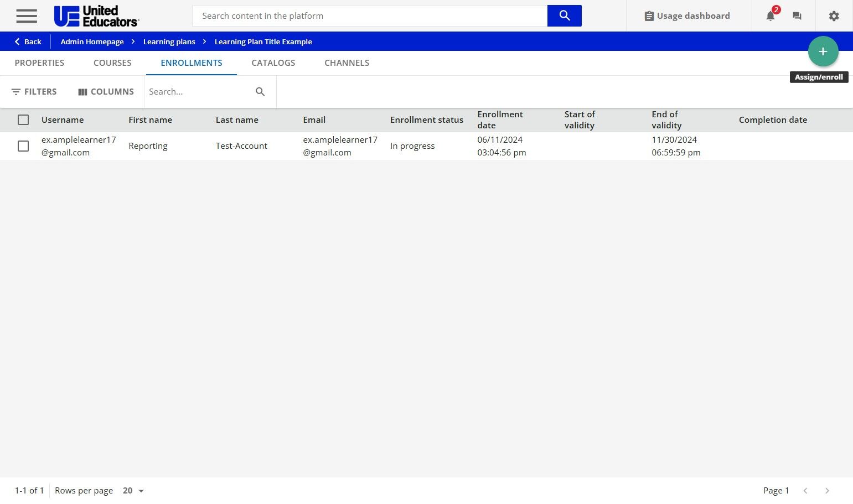Sort by First name column header
The image size is (853, 504).
[150, 120]
